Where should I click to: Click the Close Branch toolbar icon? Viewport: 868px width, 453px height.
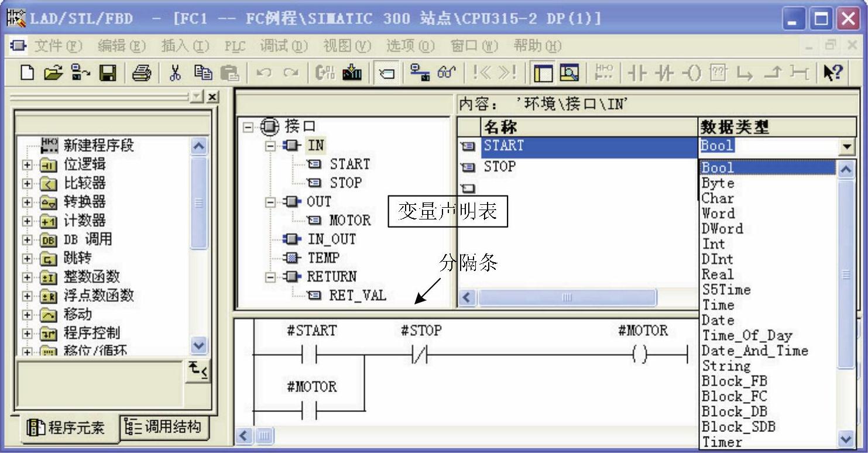(773, 73)
